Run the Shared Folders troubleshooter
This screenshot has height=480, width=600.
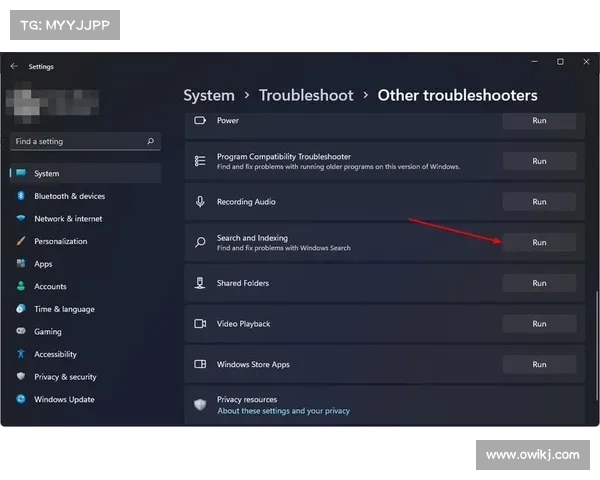[539, 283]
